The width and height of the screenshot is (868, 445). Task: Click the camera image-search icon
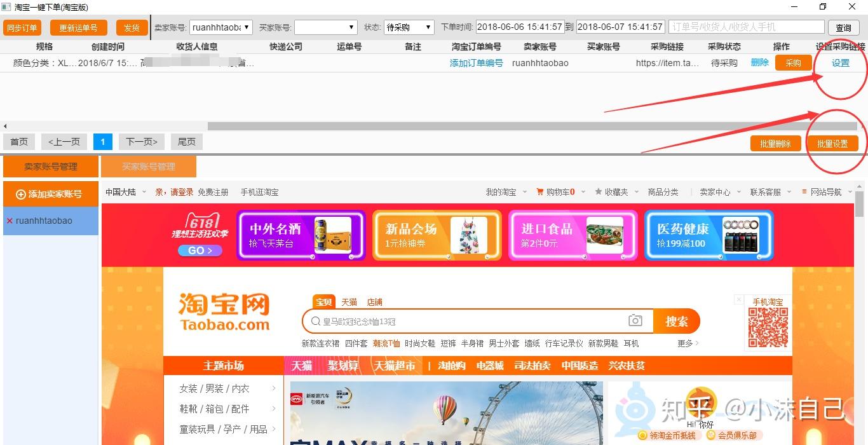coord(635,321)
